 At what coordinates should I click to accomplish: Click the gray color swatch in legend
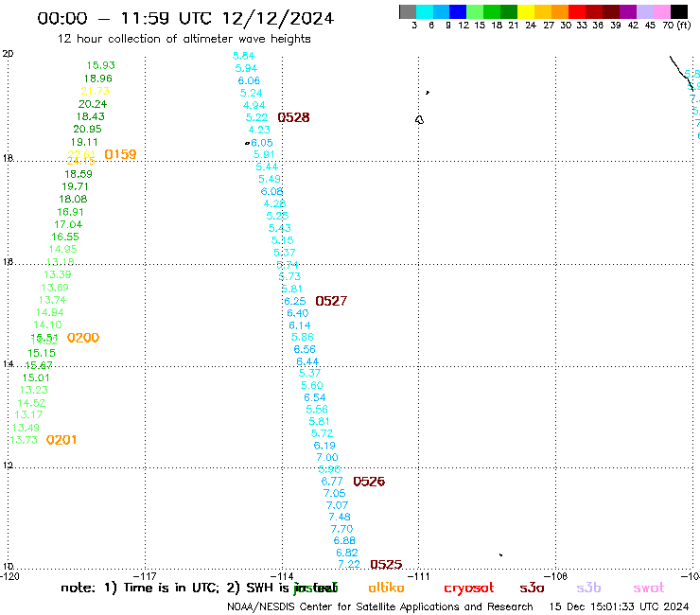408,11
